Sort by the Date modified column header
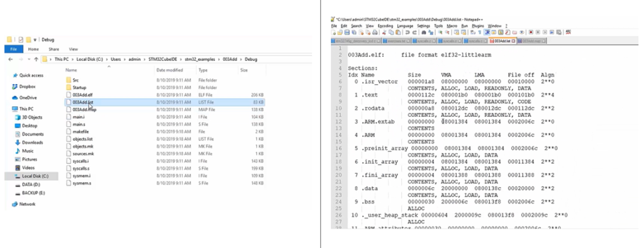The image size is (644, 248). coord(170,70)
